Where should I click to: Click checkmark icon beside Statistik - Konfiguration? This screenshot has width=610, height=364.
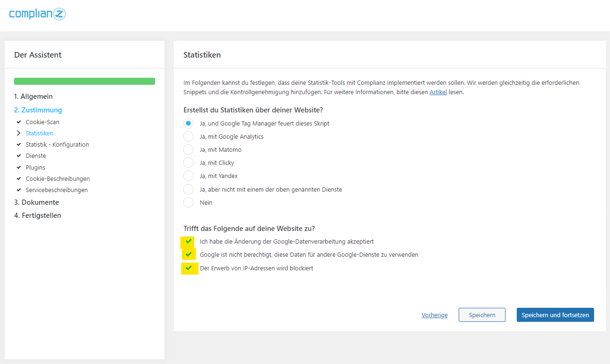(19, 144)
